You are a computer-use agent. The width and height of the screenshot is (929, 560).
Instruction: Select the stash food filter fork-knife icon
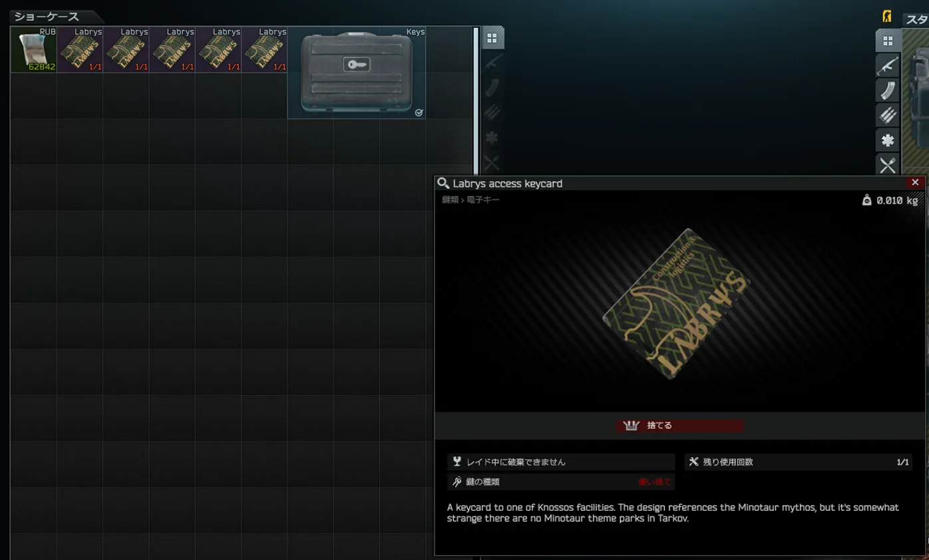(x=888, y=164)
